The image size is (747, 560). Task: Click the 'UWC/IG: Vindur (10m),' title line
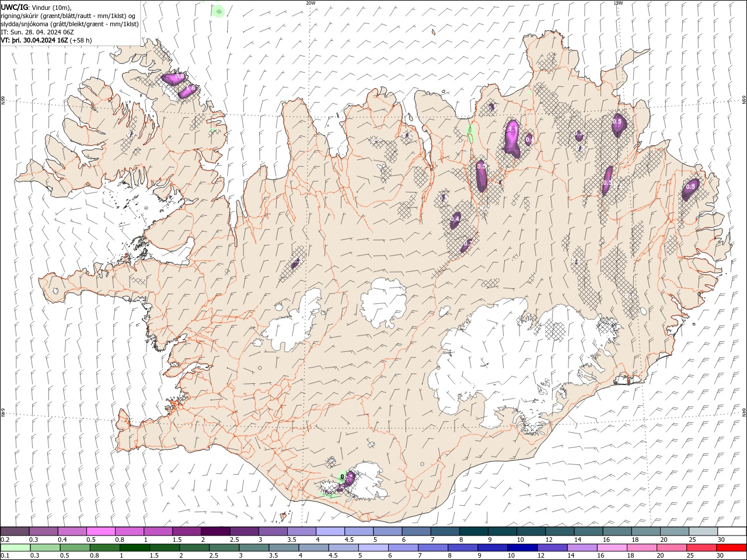pos(36,7)
